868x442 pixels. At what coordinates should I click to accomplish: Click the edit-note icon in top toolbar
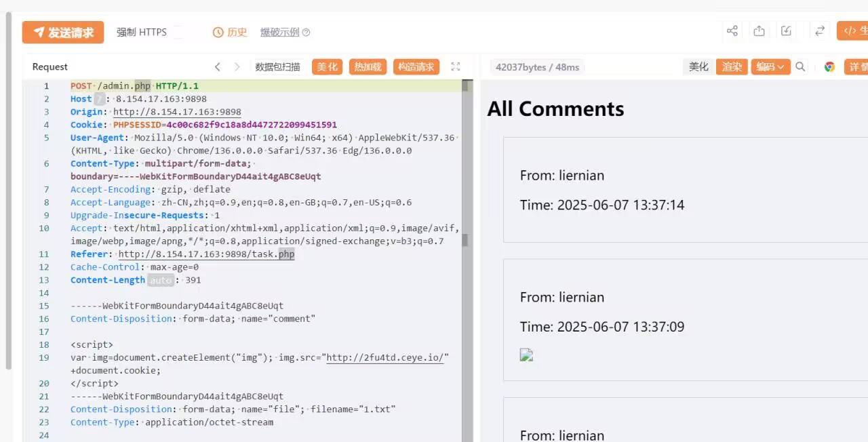[x=787, y=31]
